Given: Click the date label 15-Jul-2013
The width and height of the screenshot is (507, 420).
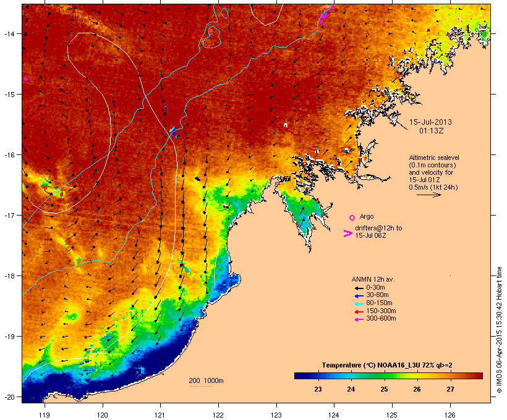Looking at the screenshot, I should click(x=430, y=122).
